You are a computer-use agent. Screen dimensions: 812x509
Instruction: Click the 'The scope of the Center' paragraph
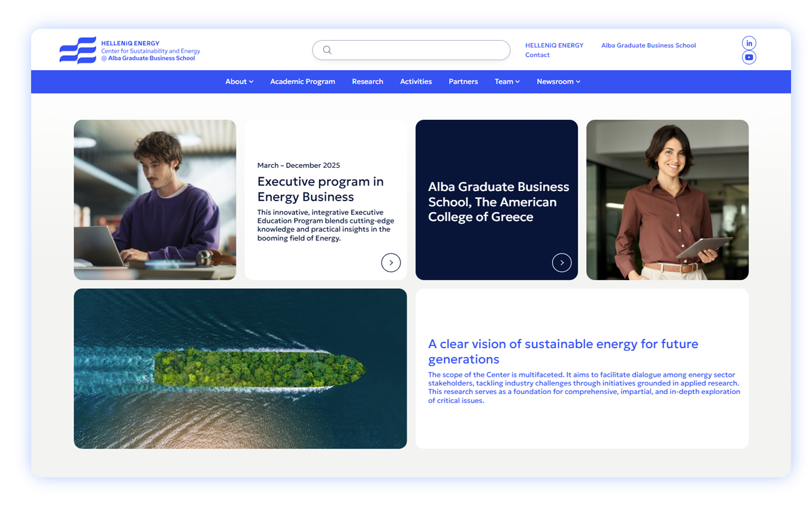click(x=584, y=388)
